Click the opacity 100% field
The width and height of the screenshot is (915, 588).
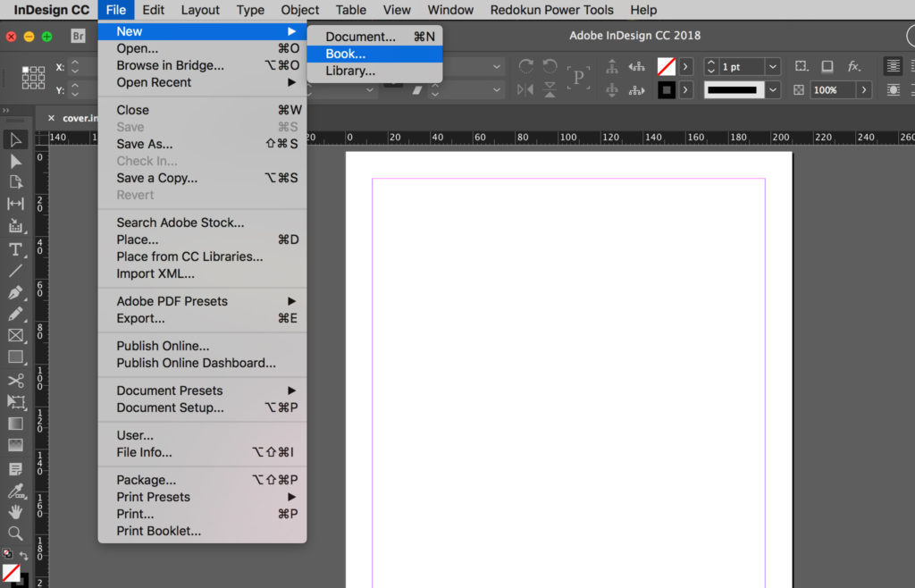(833, 90)
